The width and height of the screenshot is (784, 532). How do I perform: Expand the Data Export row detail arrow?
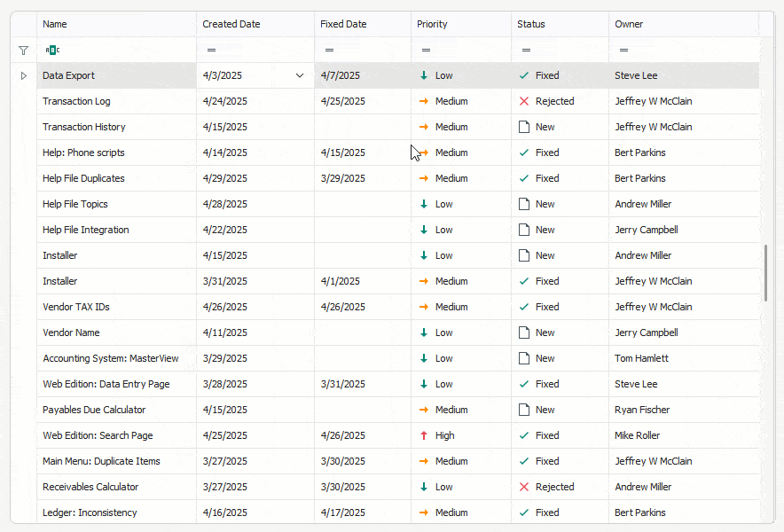(23, 75)
